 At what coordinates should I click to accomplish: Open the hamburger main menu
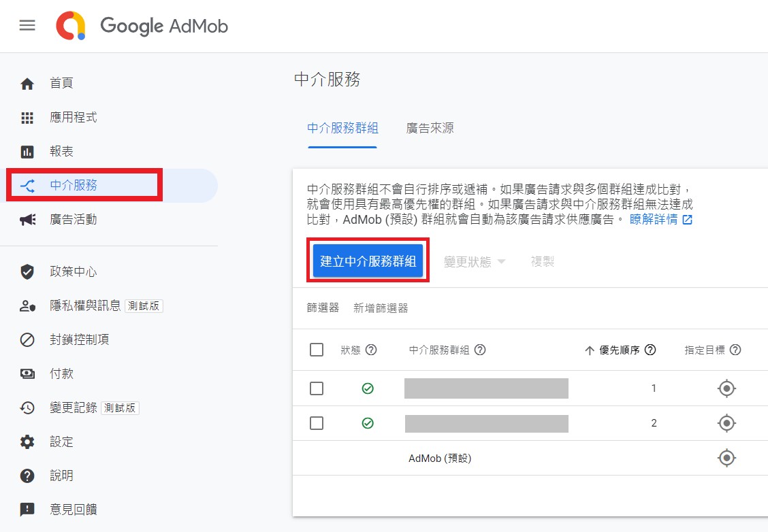tap(27, 25)
